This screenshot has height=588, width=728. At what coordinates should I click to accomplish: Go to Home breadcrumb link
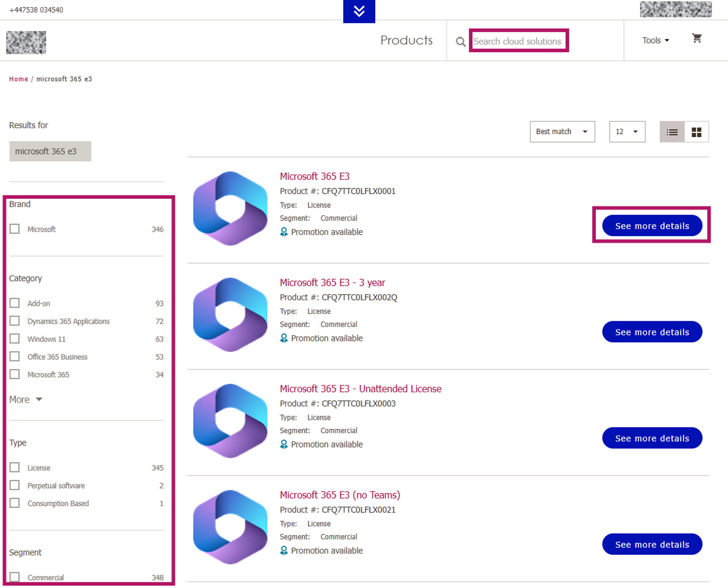click(19, 79)
